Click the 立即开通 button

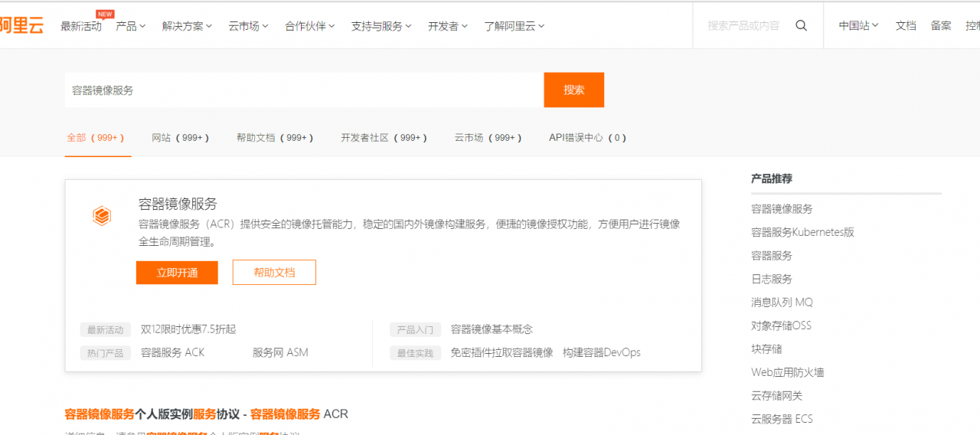[x=177, y=273]
